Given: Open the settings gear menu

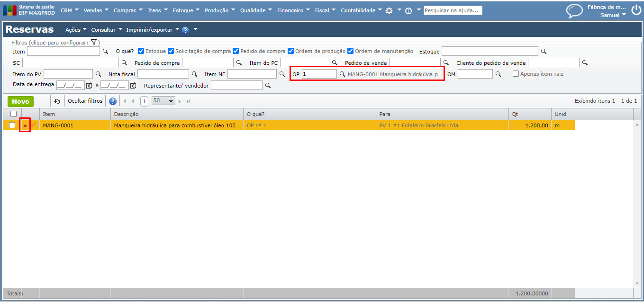Looking at the screenshot, I should pos(389,10).
